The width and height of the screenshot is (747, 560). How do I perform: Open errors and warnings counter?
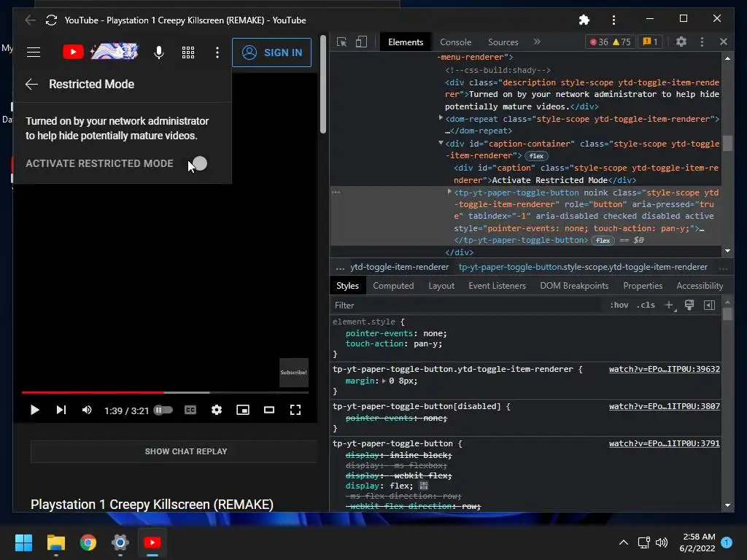click(611, 42)
